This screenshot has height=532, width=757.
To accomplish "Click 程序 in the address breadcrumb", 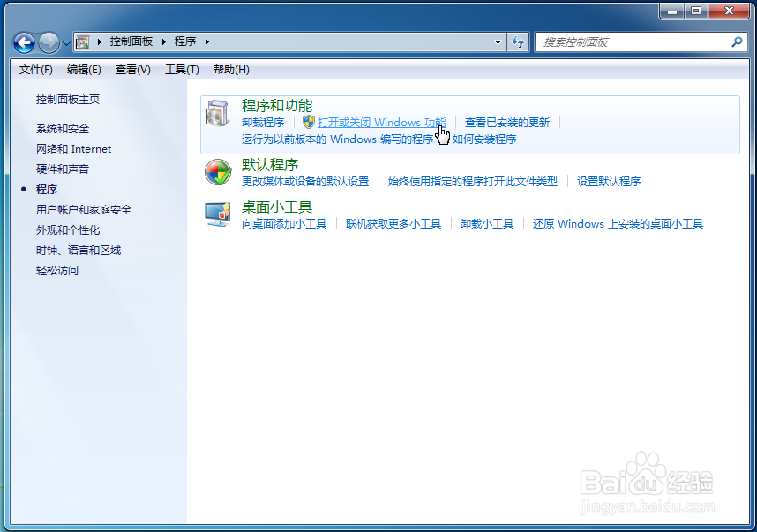I will (185, 41).
